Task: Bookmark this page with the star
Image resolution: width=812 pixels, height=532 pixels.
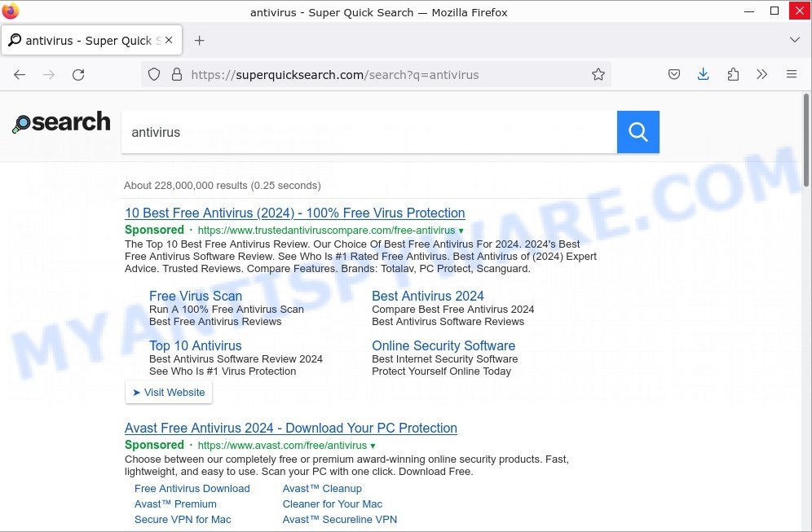Action: pyautogui.click(x=598, y=74)
